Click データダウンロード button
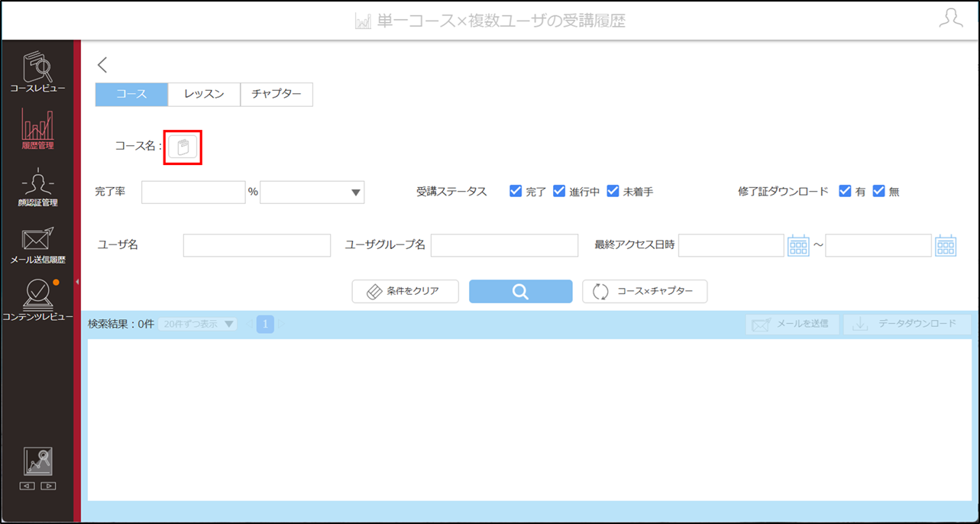The width and height of the screenshot is (980, 524). pyautogui.click(x=907, y=324)
